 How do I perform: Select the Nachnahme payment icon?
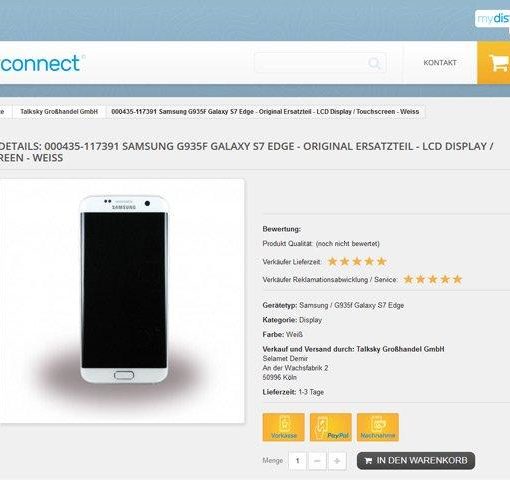click(x=378, y=427)
